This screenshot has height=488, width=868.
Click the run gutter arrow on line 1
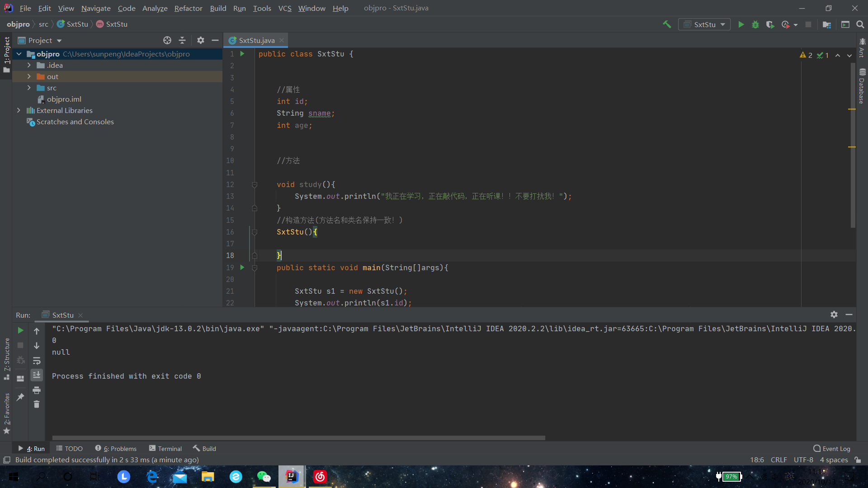click(242, 54)
